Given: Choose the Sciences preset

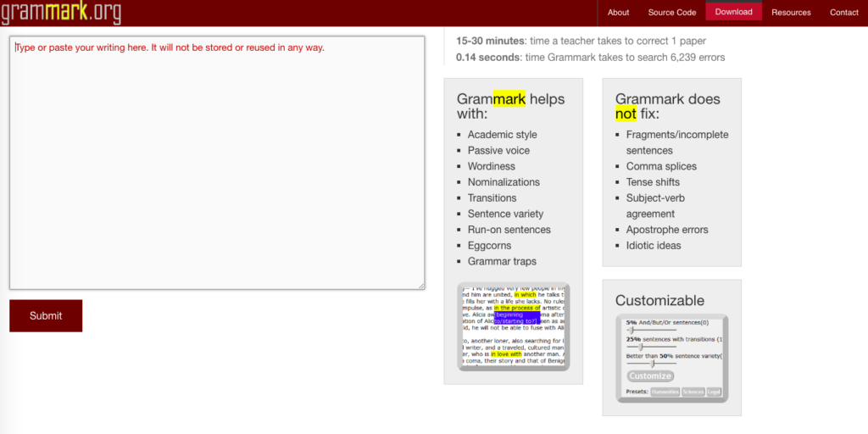Looking at the screenshot, I should point(693,392).
